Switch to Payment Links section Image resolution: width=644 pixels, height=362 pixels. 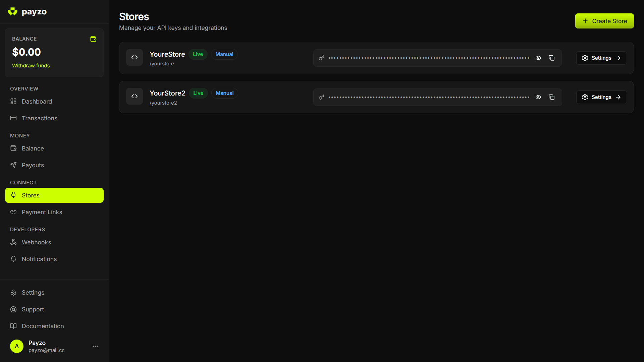[x=42, y=212]
